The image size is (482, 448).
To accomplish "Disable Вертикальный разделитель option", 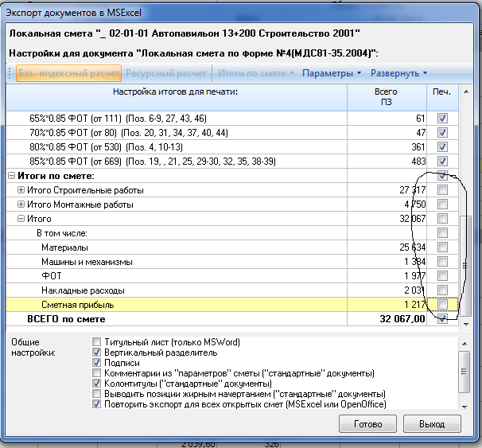I will click(97, 353).
